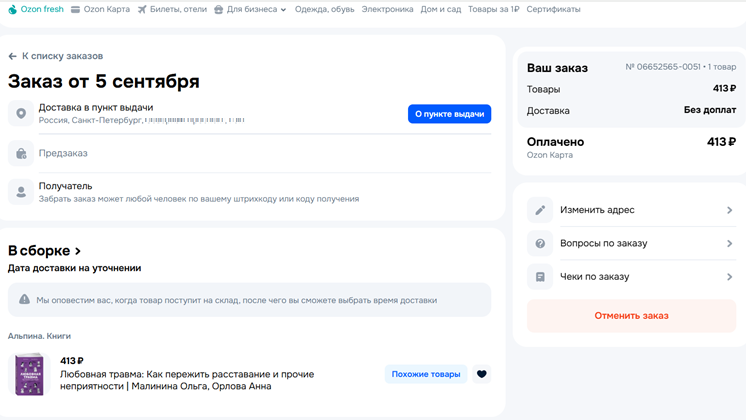746x420 pixels.
Task: Open the Любовная травма book thumbnail
Action: 29,374
